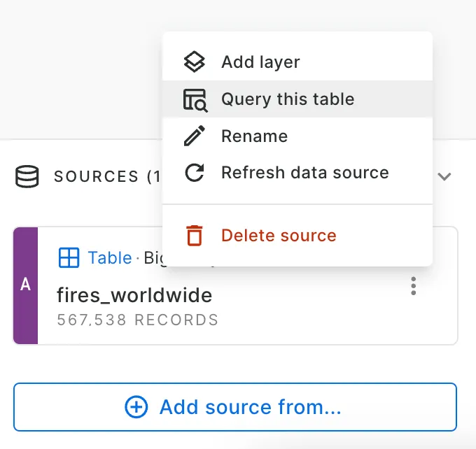Pick "Rename" in the source menu
Viewport: 476px width, 449px height.
click(254, 136)
